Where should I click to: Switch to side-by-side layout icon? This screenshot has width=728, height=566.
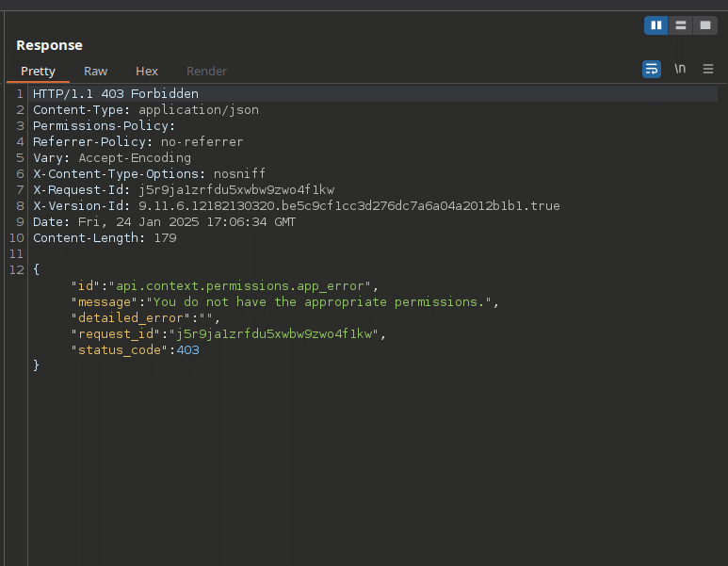tap(655, 25)
